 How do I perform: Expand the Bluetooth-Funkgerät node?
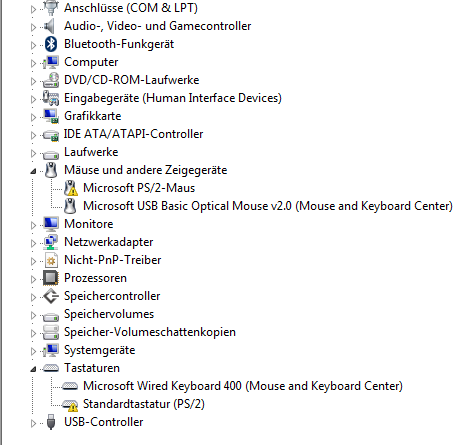(x=33, y=45)
